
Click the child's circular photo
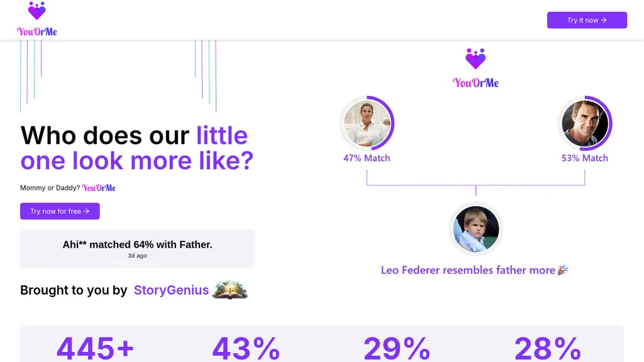(x=475, y=229)
